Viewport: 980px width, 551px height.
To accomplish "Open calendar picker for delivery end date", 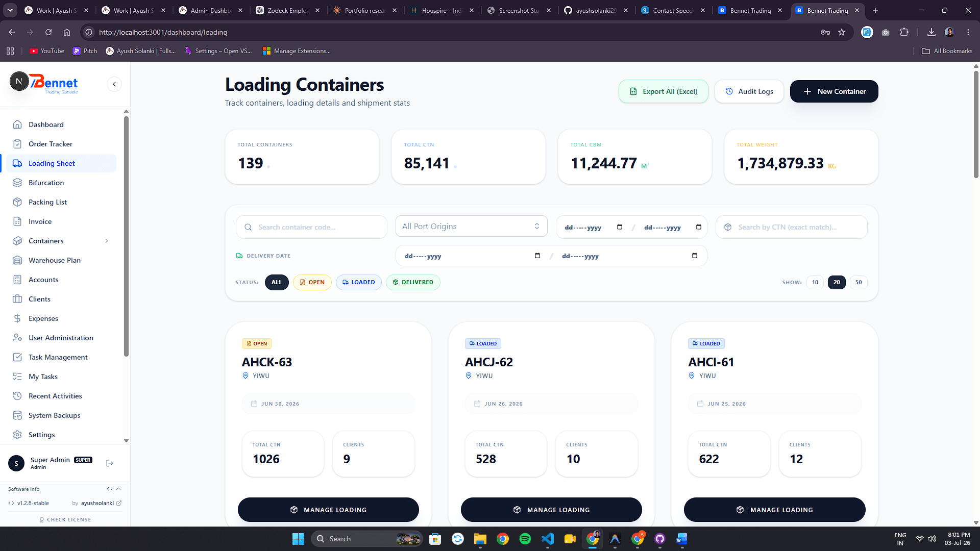I will point(695,256).
